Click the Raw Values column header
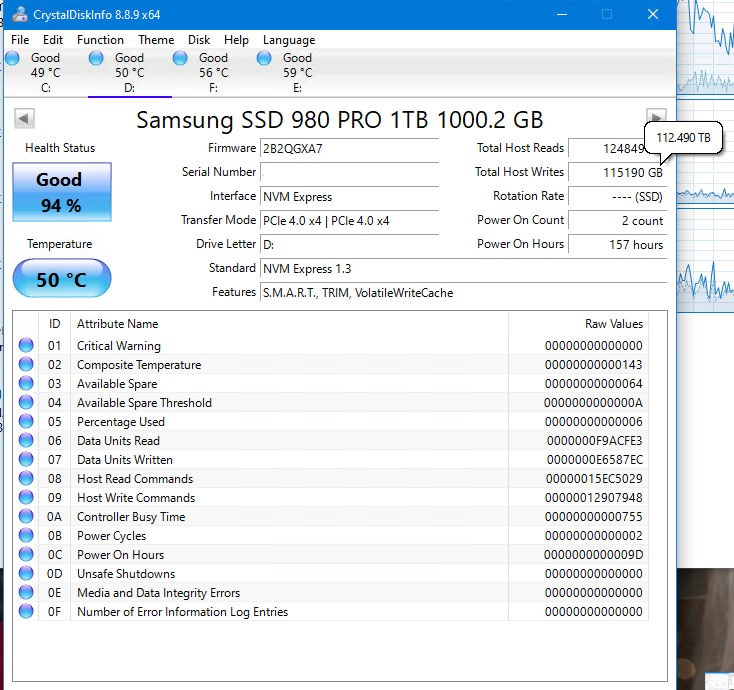The width and height of the screenshot is (734, 690). click(x=578, y=324)
